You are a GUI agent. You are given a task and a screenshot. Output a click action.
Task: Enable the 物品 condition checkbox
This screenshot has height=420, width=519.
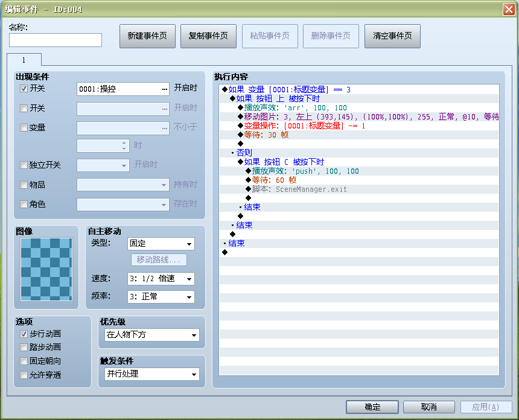pos(24,185)
